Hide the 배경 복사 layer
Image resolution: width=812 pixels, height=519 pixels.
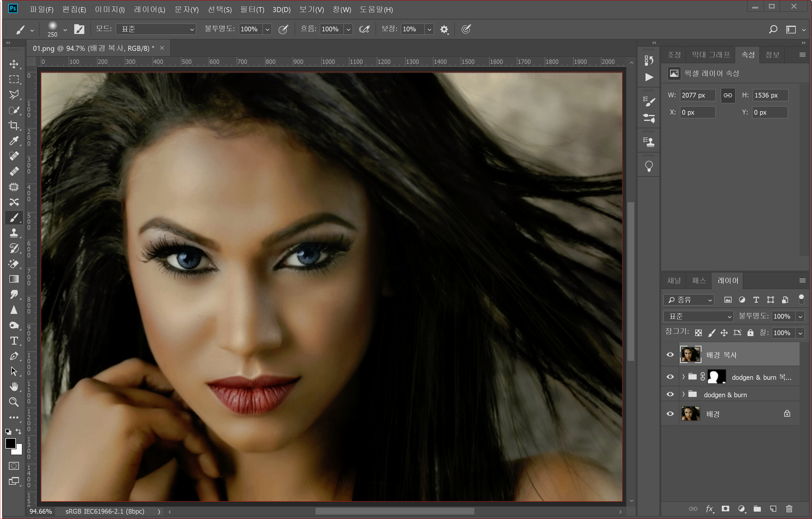670,355
